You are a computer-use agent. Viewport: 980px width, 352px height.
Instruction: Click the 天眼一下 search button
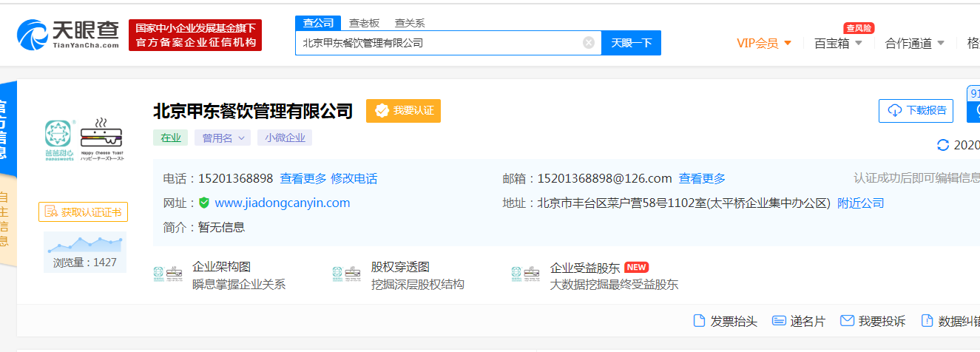(x=631, y=43)
